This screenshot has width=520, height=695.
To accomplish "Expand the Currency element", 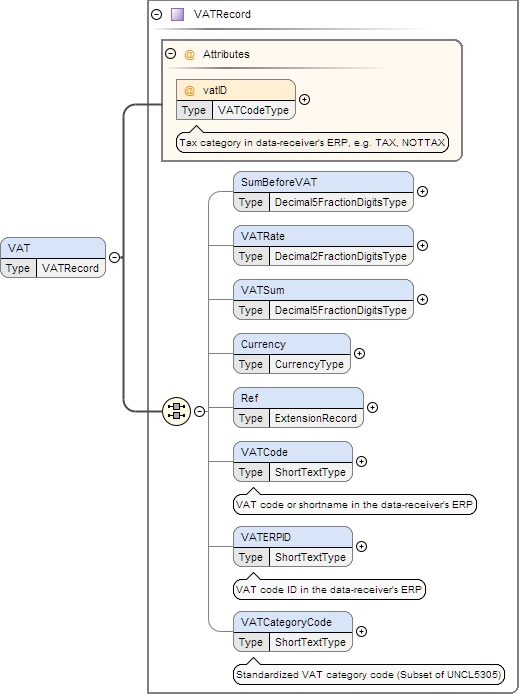I will point(360,354).
